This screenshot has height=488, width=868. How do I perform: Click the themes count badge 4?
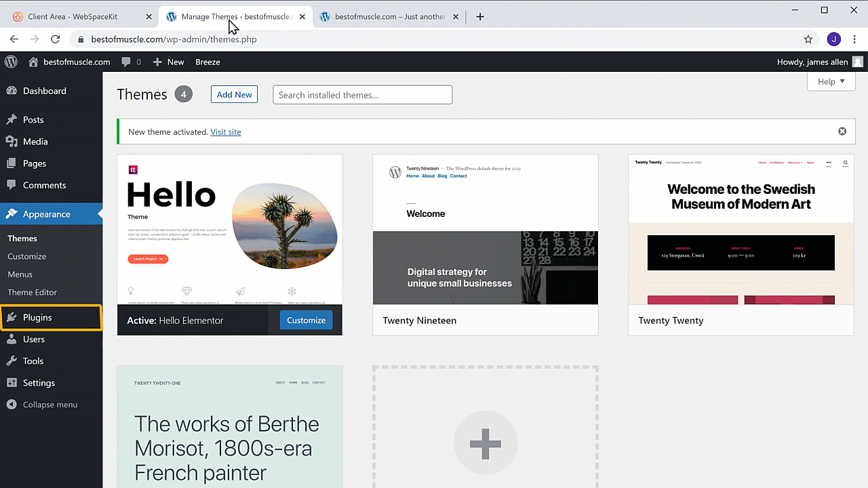pyautogui.click(x=184, y=94)
